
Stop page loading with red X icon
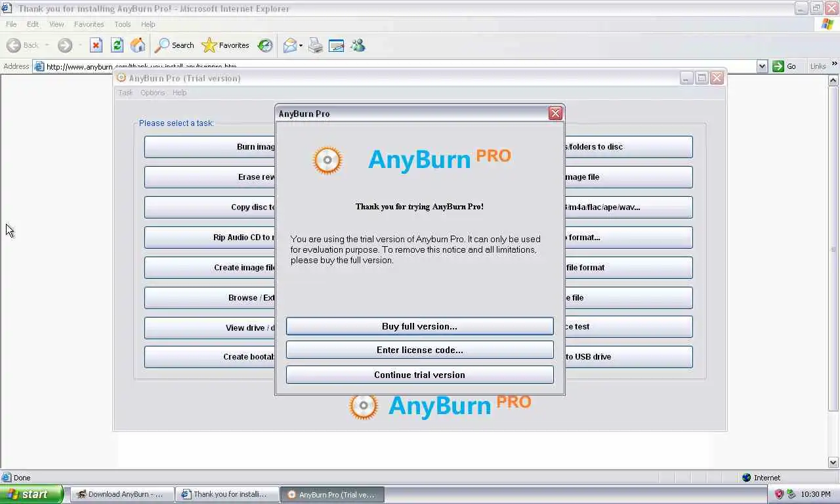point(96,45)
